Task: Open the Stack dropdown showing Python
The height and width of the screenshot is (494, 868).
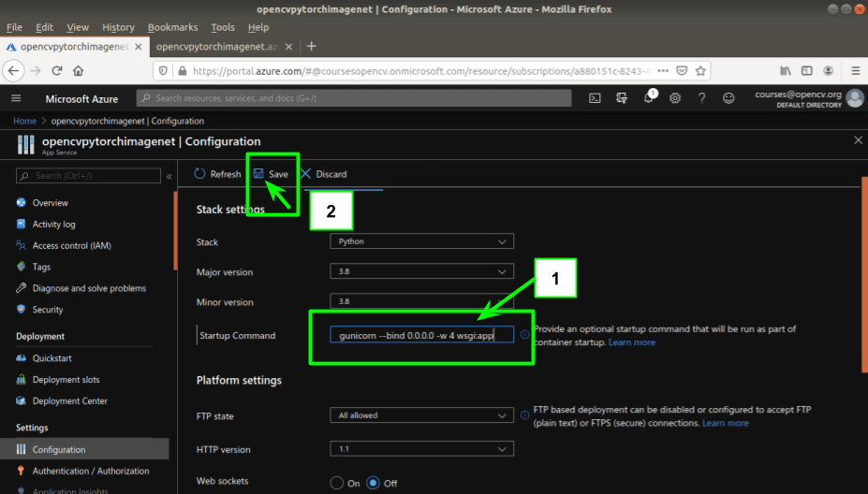Action: (421, 241)
